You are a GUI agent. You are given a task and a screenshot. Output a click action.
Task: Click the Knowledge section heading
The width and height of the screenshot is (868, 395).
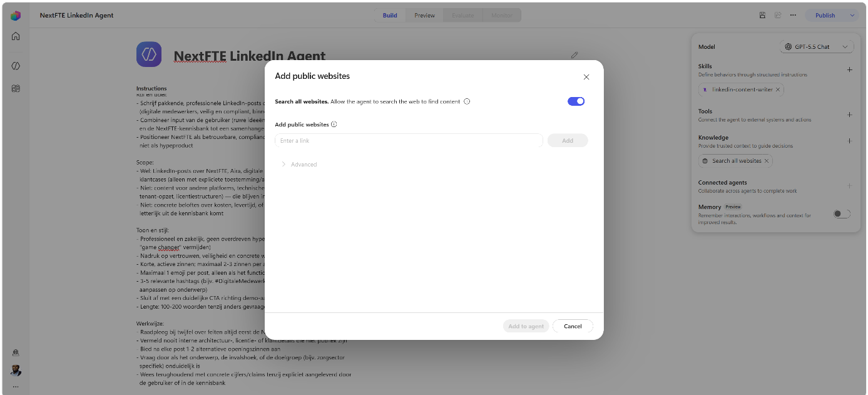click(x=713, y=138)
